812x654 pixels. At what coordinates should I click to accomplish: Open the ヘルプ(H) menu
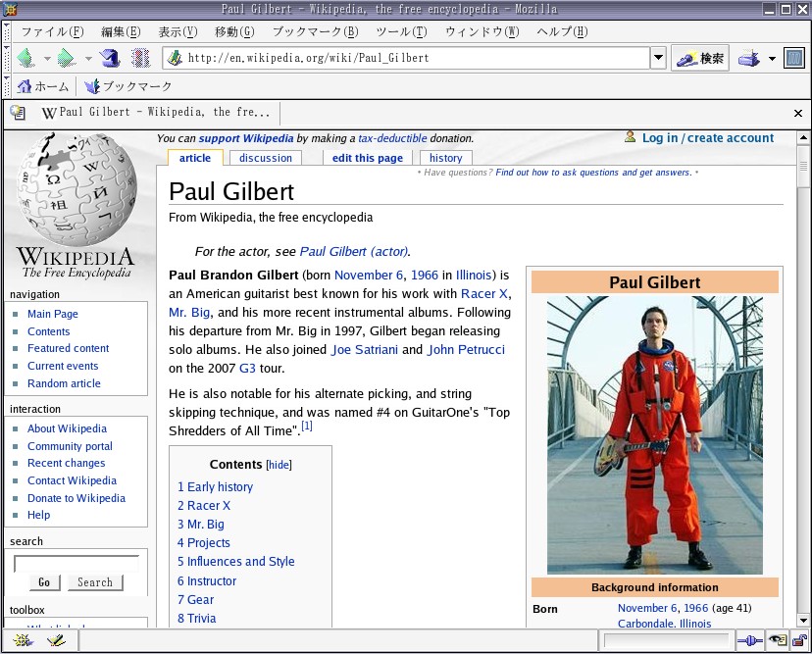coord(562,32)
